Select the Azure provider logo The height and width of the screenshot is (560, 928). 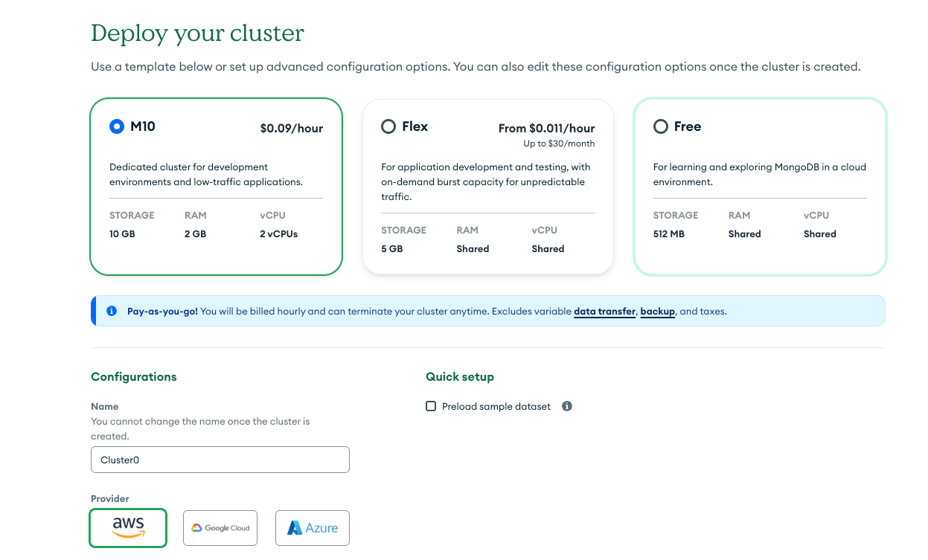(x=313, y=528)
